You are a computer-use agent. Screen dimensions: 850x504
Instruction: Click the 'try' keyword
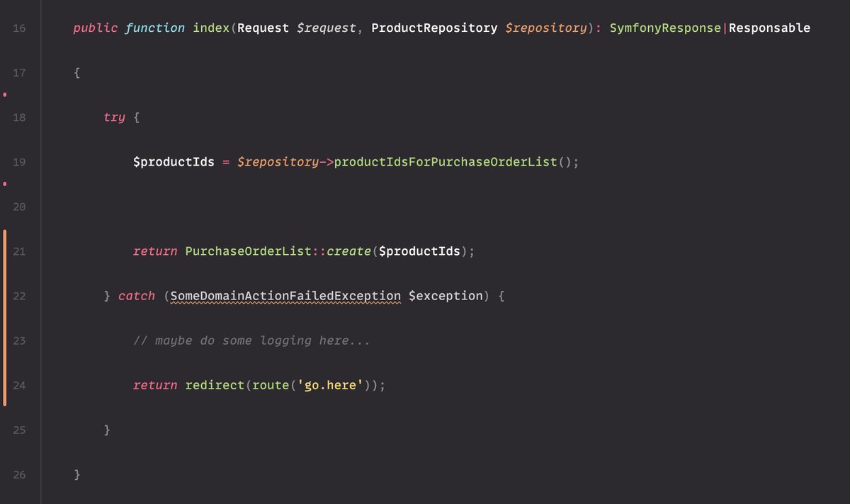(x=114, y=118)
